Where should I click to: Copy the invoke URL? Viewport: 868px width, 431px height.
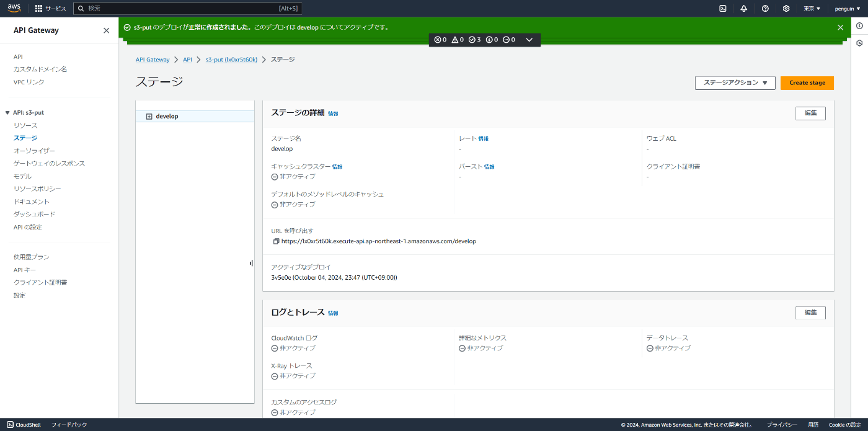click(276, 241)
